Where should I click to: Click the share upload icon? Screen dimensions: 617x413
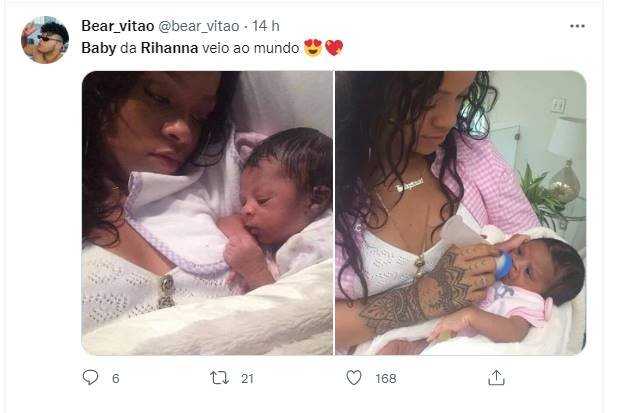496,378
